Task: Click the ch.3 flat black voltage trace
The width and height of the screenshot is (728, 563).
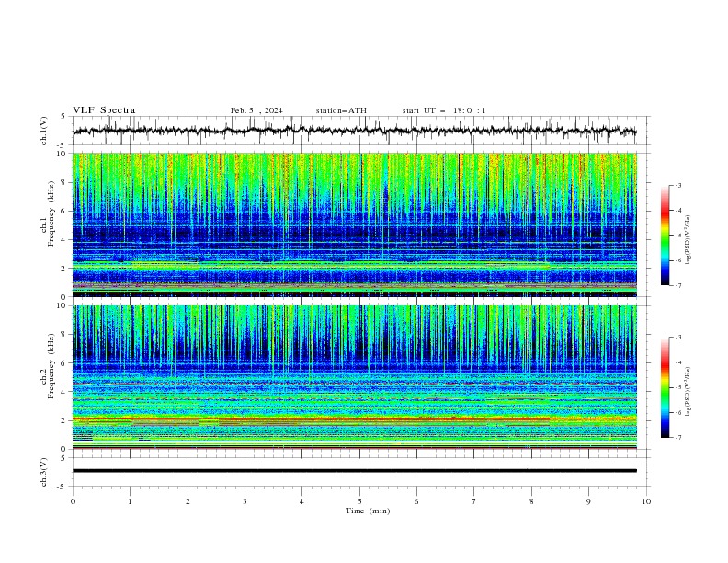Action: 354,471
